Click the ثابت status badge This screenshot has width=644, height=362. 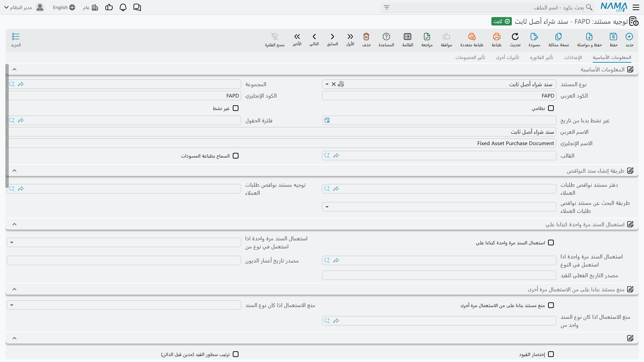click(502, 21)
